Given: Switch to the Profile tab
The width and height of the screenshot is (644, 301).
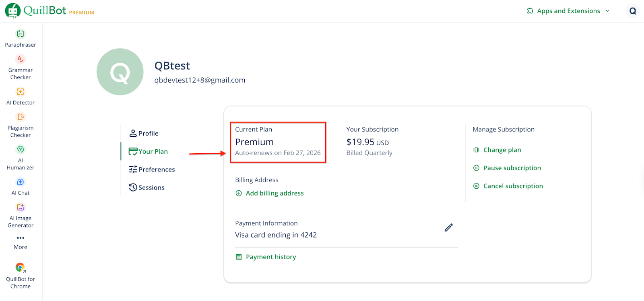Looking at the screenshot, I should 144,133.
